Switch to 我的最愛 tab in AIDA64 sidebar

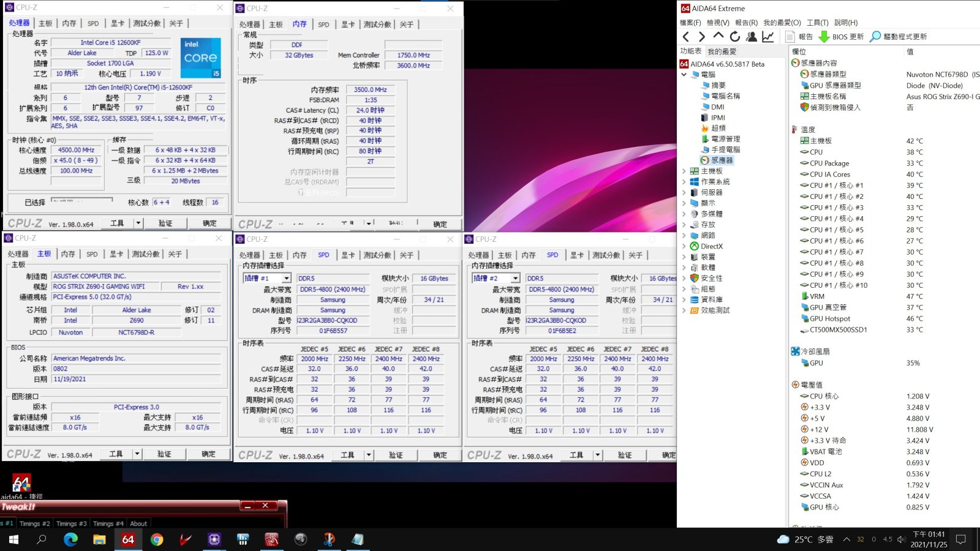pos(722,51)
